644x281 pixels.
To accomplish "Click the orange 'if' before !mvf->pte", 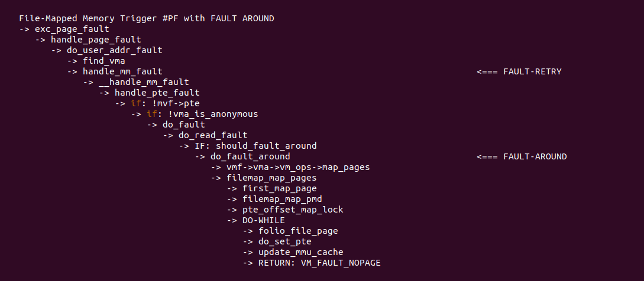I will pos(135,103).
